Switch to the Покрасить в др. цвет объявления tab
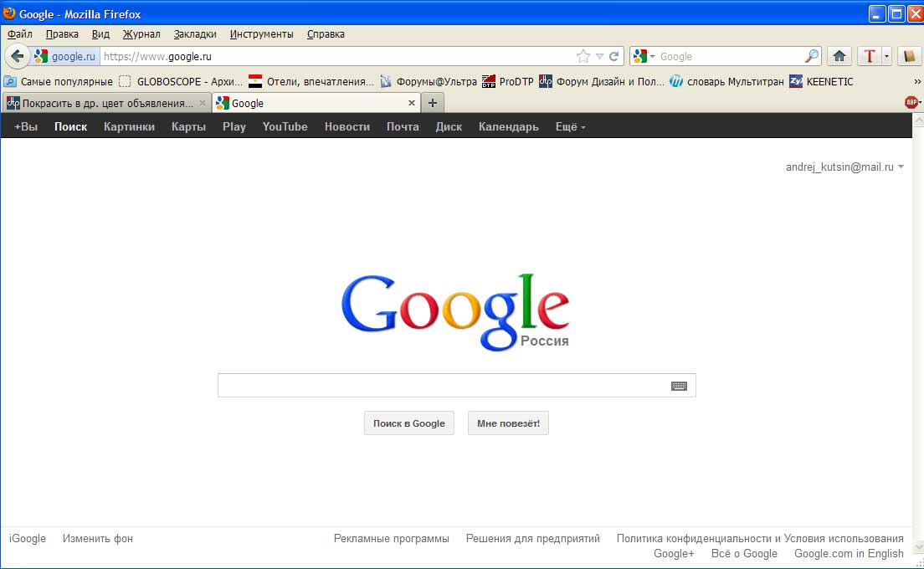 tap(106, 103)
